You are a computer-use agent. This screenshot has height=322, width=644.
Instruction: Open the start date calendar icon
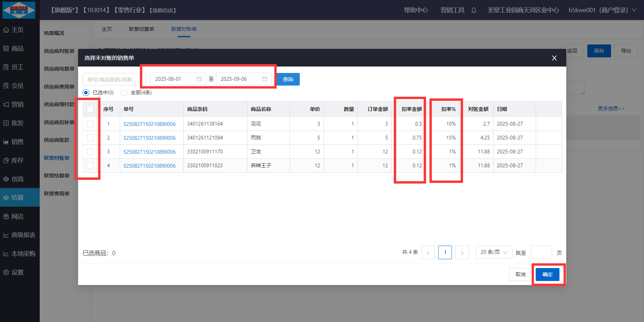(199, 79)
